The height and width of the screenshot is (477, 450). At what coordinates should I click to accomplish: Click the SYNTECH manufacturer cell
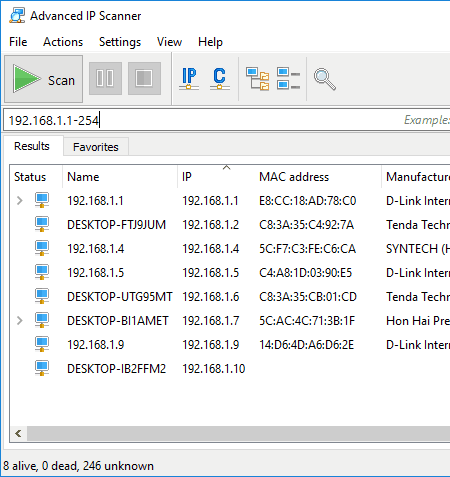point(418,249)
